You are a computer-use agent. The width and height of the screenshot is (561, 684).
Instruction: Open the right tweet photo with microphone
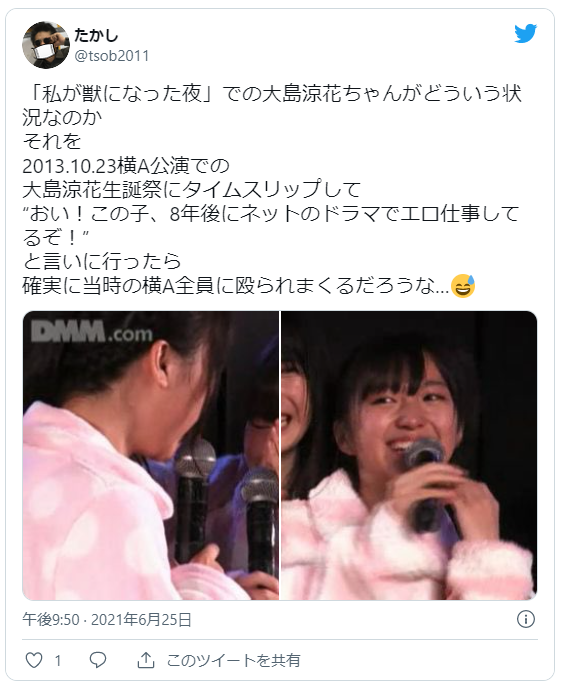click(409, 455)
